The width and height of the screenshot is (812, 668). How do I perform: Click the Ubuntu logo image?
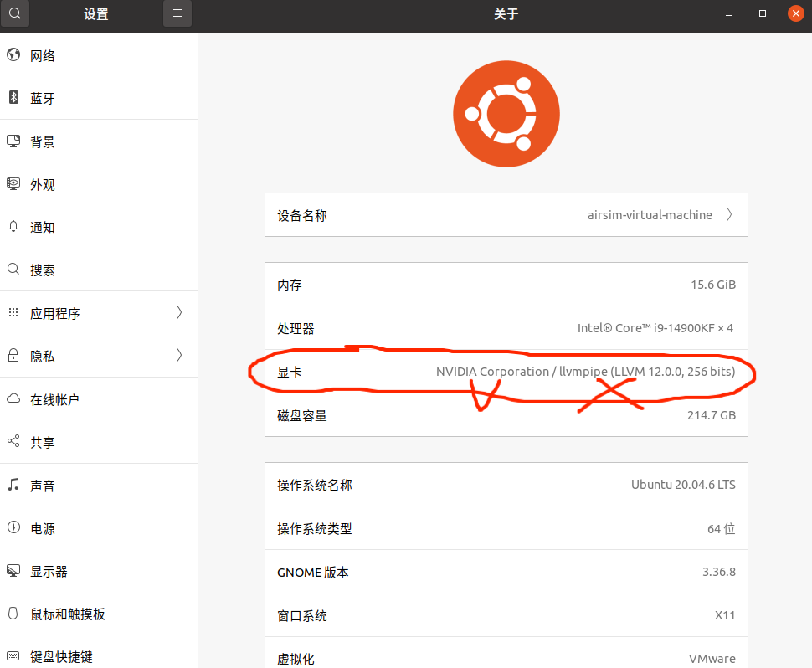tap(506, 114)
